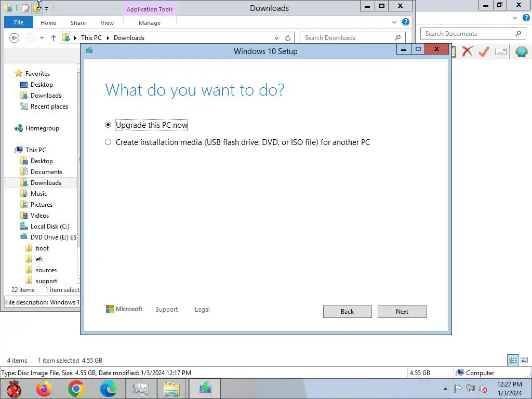Select "Upgrade this PC now" radio button
Viewport: 532px width, 399px height.
tap(108, 125)
